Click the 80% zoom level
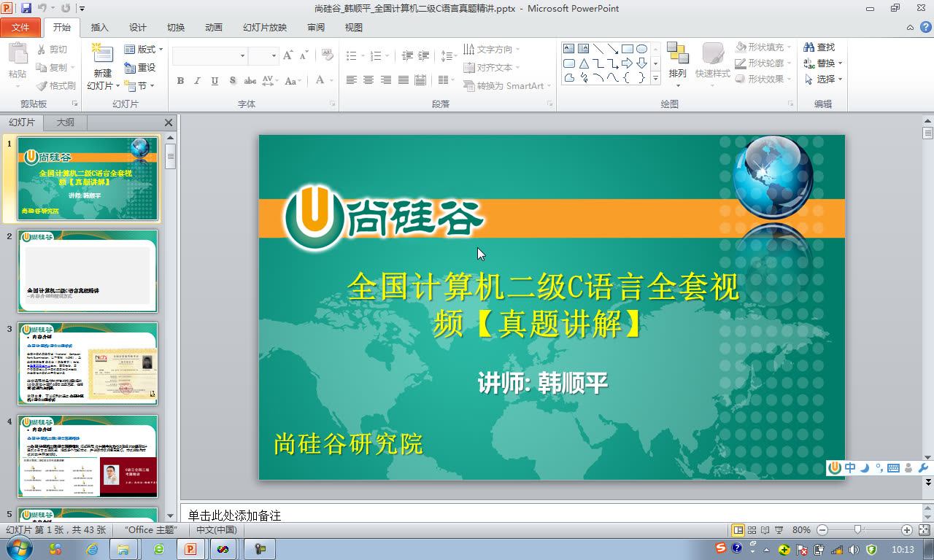 click(801, 530)
